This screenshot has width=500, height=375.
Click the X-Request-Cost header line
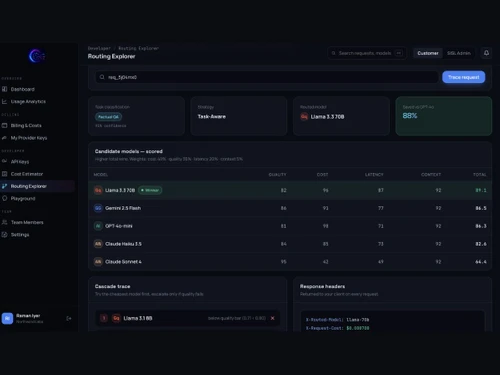[x=337, y=328]
